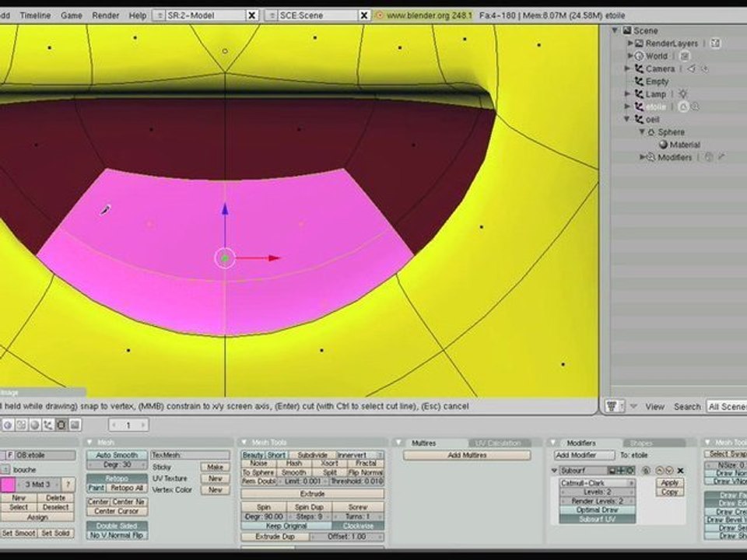The width and height of the screenshot is (747, 560).
Task: Toggle Retopo option
Action: pos(117,478)
